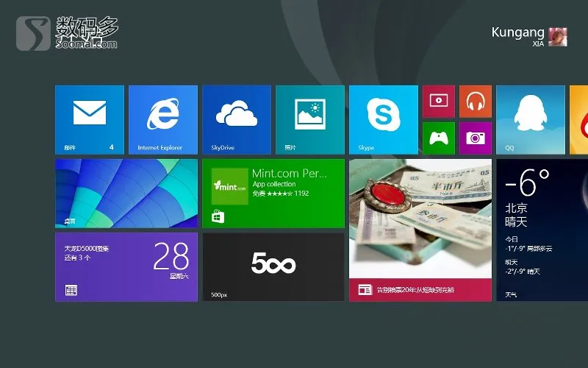The image size is (588, 368).
Task: Open the Photos tile
Action: [309, 120]
